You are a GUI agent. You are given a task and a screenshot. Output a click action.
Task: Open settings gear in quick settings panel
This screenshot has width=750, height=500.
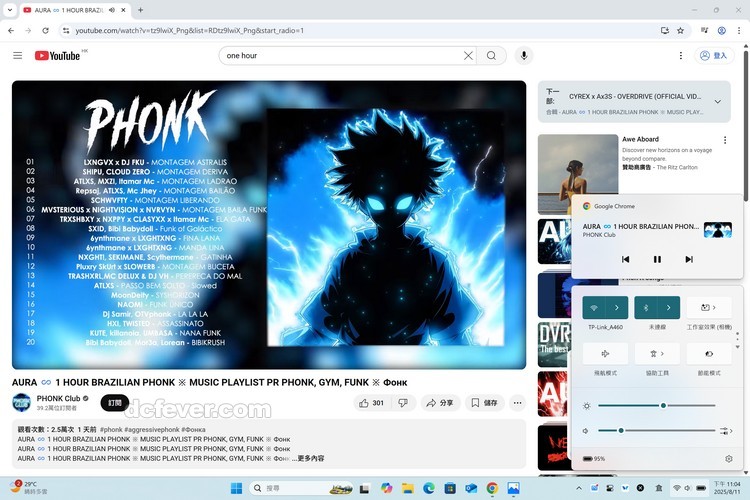[x=728, y=459]
